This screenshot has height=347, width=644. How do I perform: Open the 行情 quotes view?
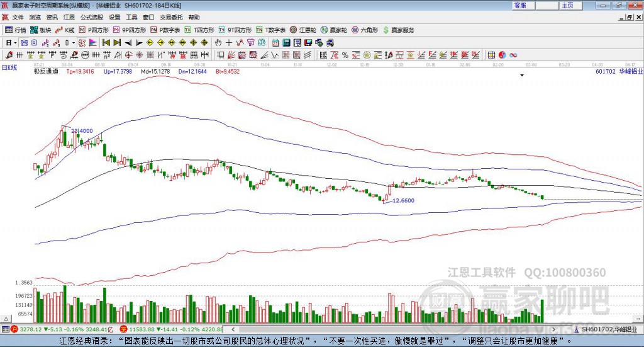(15, 30)
